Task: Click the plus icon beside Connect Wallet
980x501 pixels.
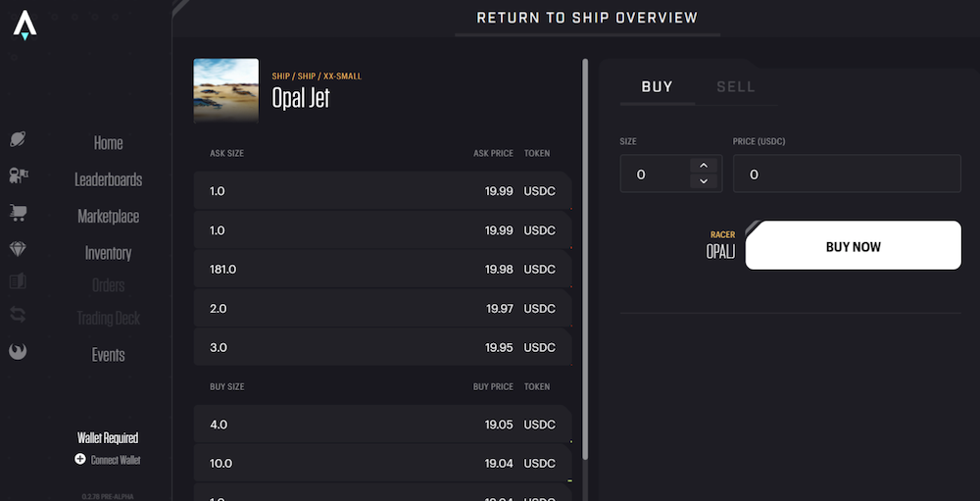Action: point(80,459)
